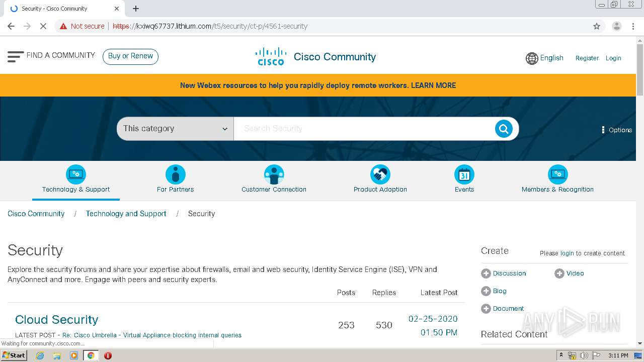
Task: Open the Chrome profile avatar
Action: 616,26
